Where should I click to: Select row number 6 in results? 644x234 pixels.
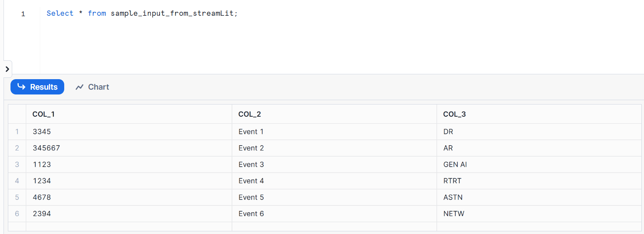17,214
